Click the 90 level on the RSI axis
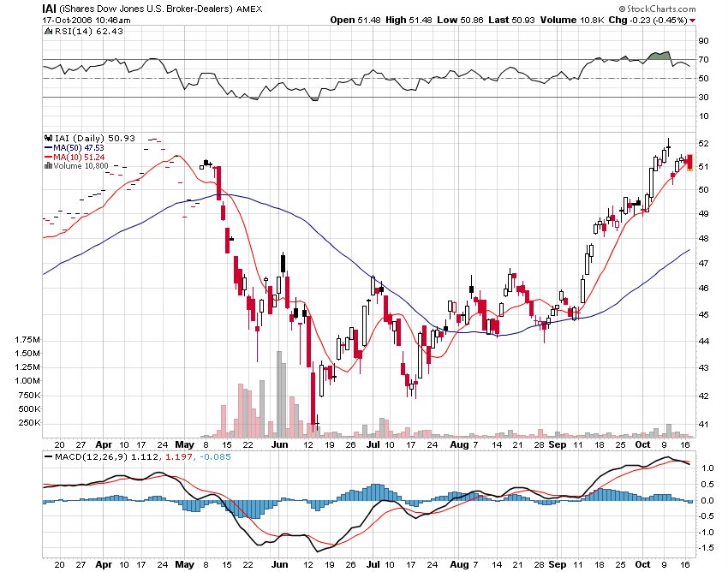The image size is (728, 572). [x=703, y=41]
